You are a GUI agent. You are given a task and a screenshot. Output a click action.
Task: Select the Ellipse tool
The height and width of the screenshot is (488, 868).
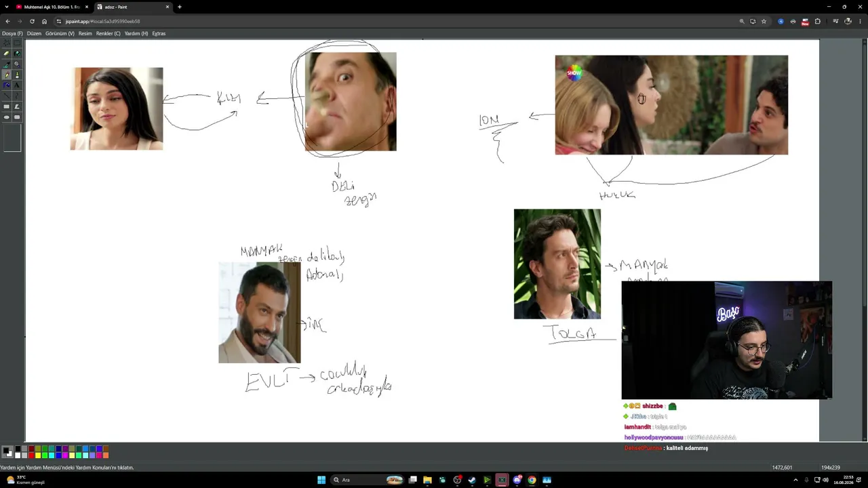point(7,117)
